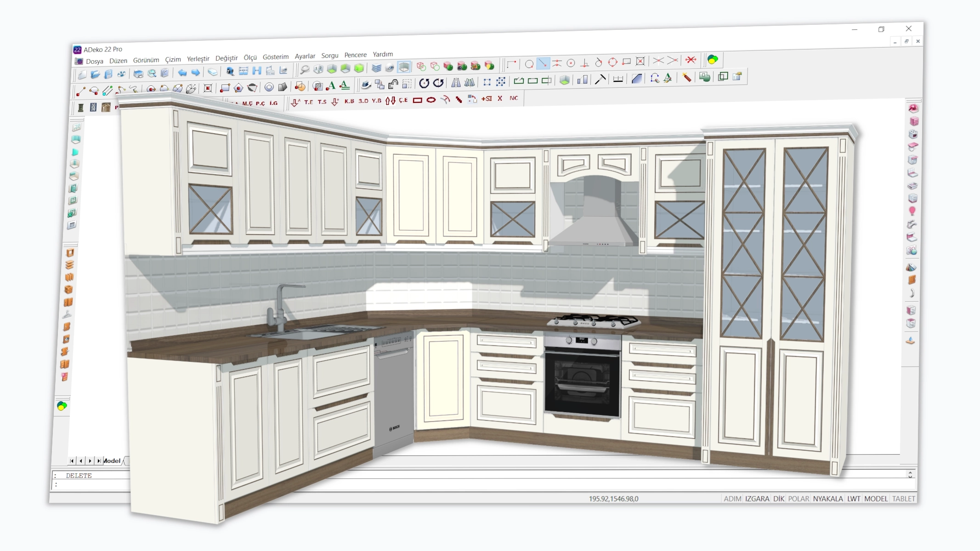Click the open folder file icon
Viewport: 980px width, 551px height.
[x=95, y=74]
